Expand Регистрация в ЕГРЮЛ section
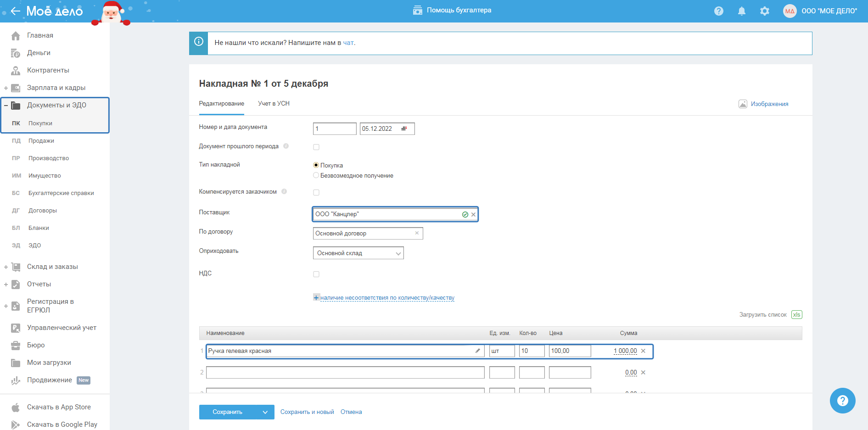 (x=6, y=306)
